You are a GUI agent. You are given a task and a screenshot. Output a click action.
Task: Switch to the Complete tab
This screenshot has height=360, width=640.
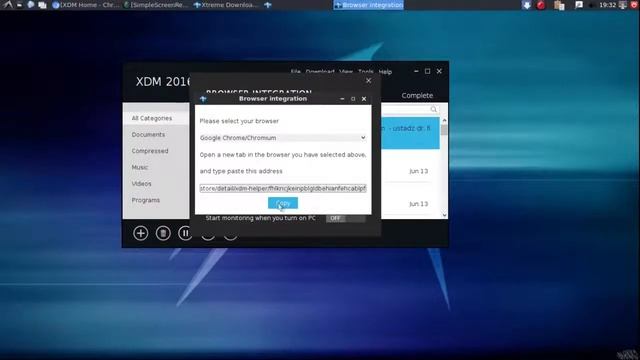[417, 96]
